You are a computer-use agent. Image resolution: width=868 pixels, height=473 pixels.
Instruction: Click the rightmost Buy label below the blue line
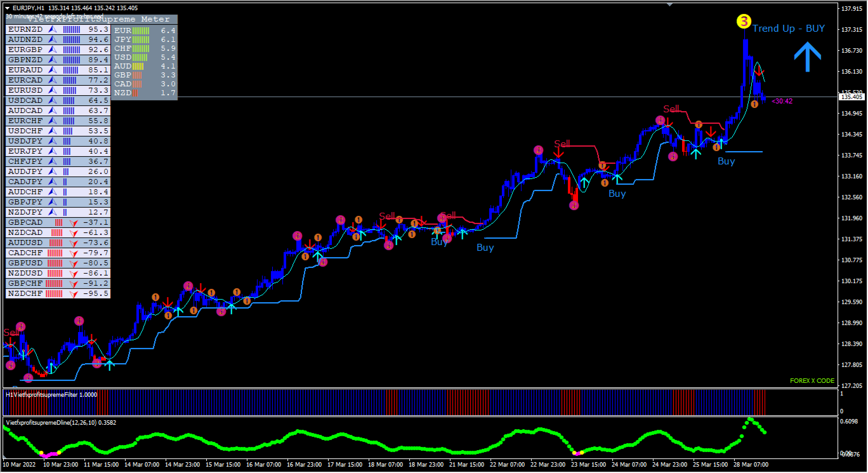coord(726,161)
